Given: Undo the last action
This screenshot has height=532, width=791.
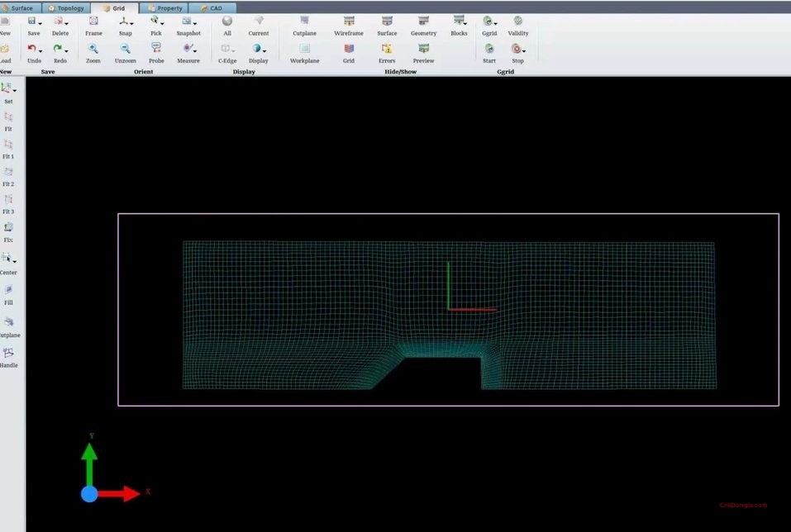Looking at the screenshot, I should 31,49.
